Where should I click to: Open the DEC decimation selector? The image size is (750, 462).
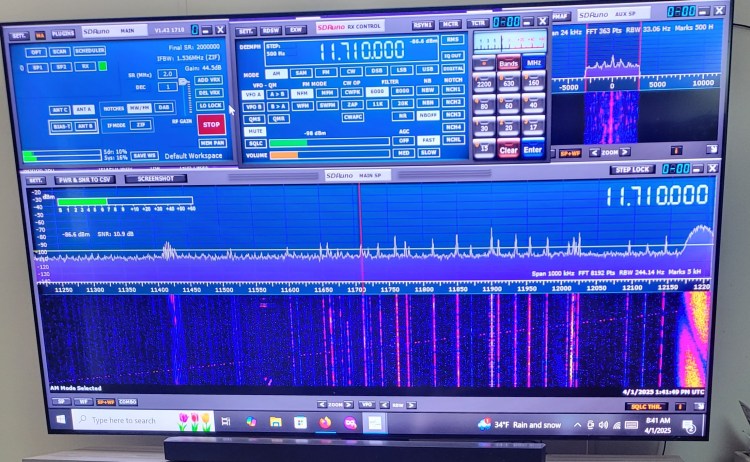click(x=168, y=87)
